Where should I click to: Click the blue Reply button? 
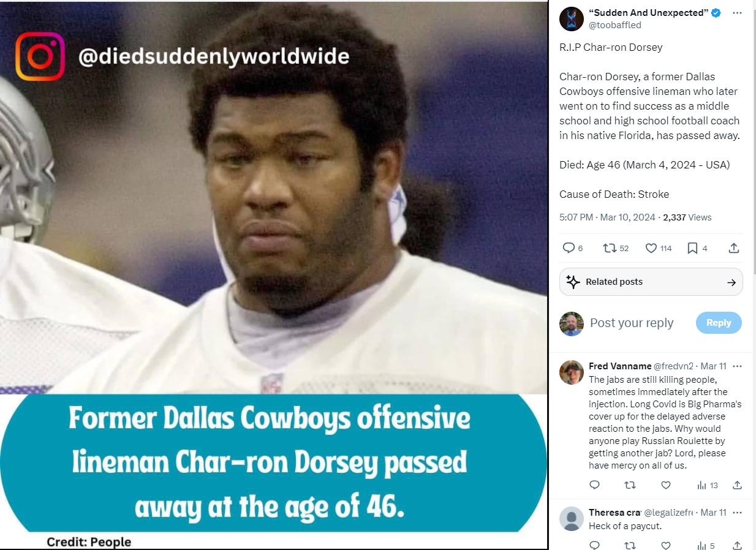click(719, 323)
